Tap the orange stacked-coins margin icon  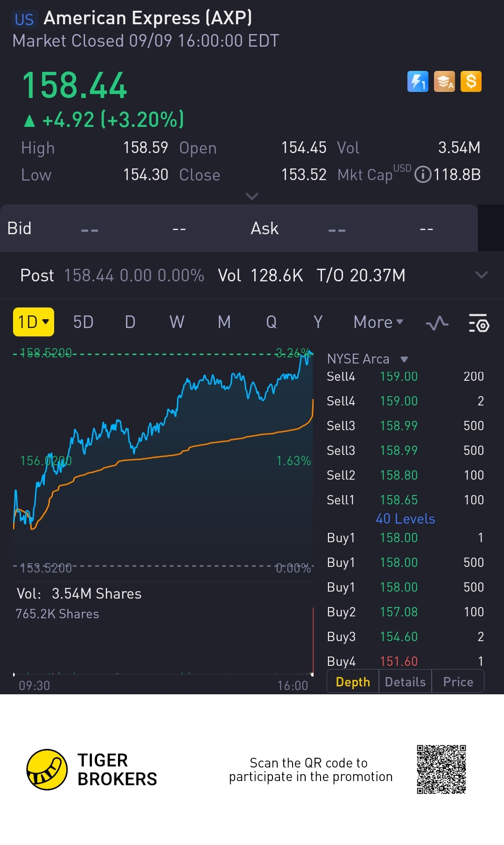pyautogui.click(x=444, y=82)
